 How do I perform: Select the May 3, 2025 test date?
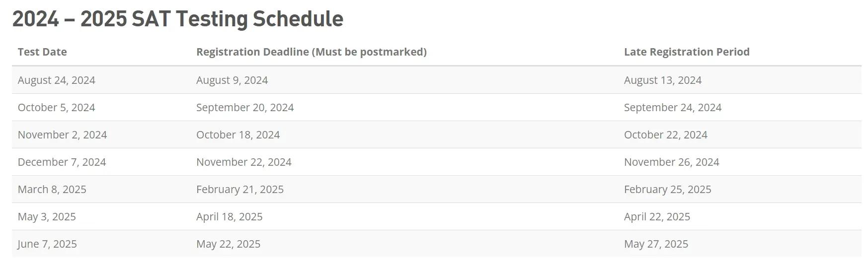click(x=47, y=217)
